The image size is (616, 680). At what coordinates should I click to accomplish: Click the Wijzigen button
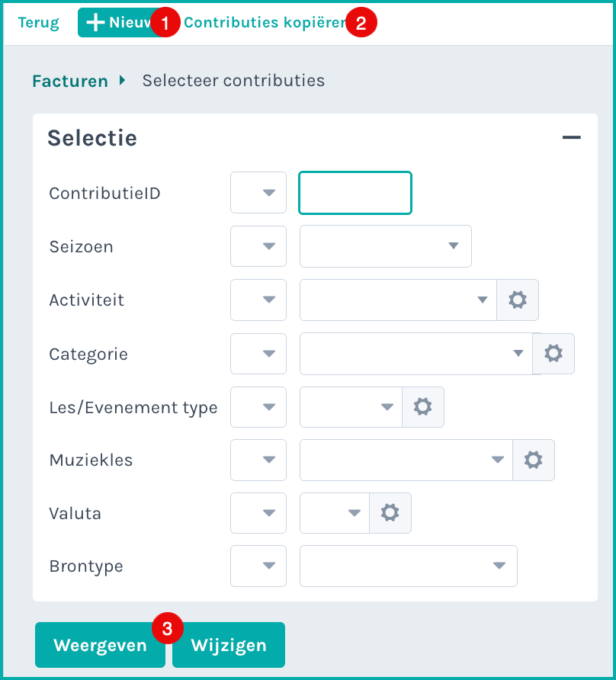[x=229, y=645]
